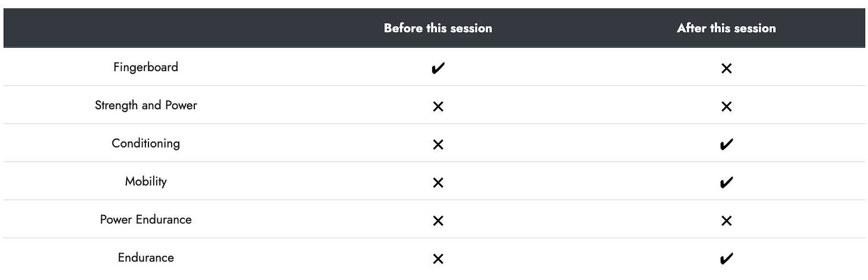868x280 pixels.
Task: Click Power Endurance cross under Before this session
Action: [x=438, y=221]
